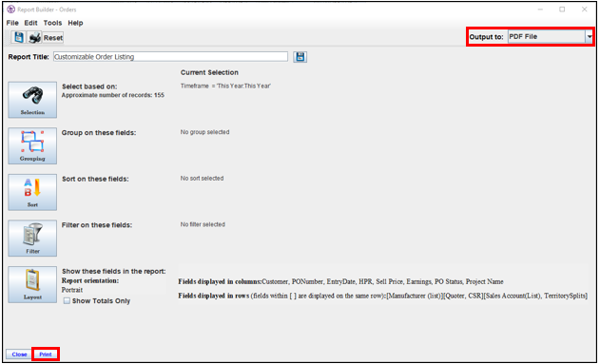Open the Help menu
600x364 pixels.
75,23
